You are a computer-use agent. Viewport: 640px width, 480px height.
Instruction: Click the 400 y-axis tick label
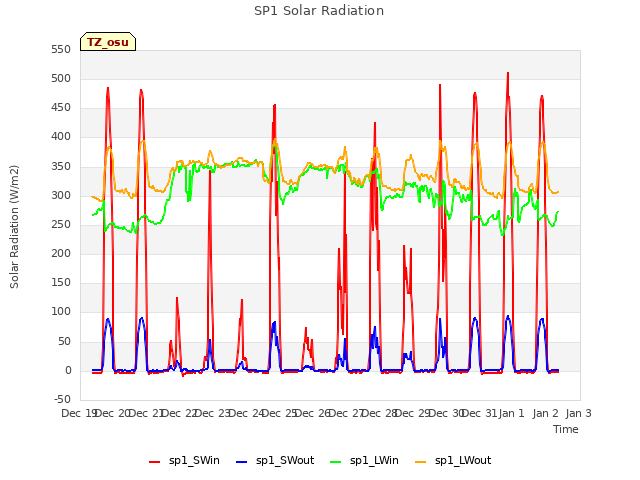61,137
